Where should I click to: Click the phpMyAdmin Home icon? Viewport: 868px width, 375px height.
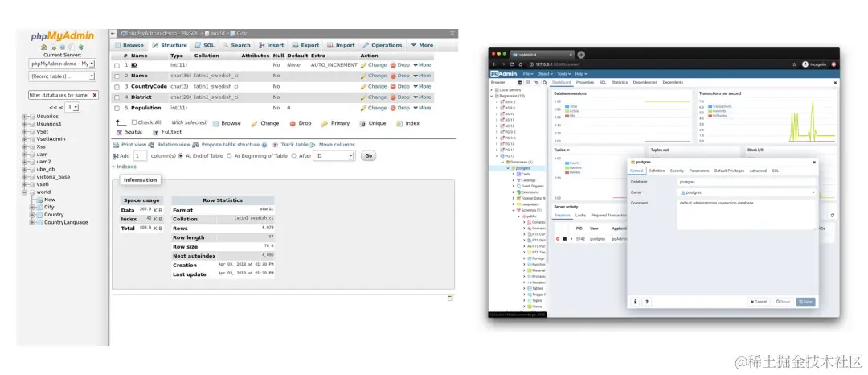(x=44, y=47)
